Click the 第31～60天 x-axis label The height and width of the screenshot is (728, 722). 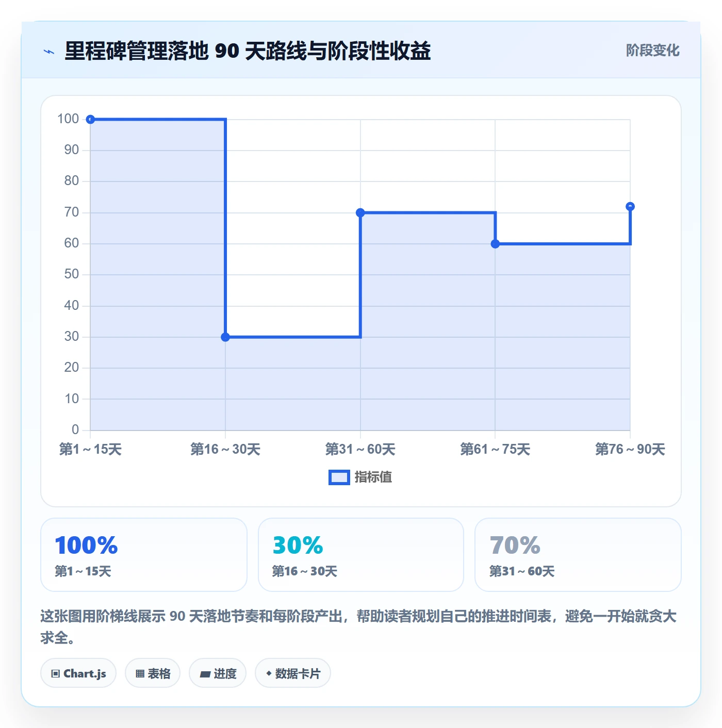point(360,450)
